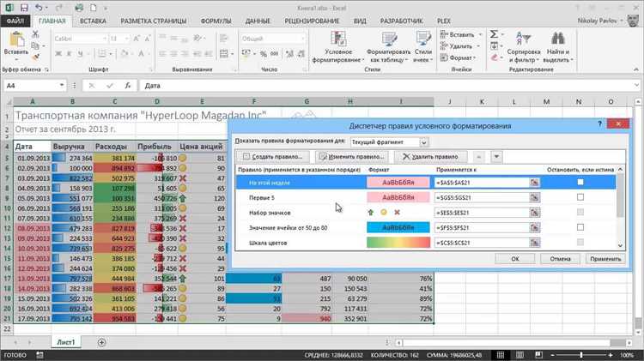Open the Удалить cells dropdown in ribbon
This screenshot has height=361, width=644.
pos(478,46)
